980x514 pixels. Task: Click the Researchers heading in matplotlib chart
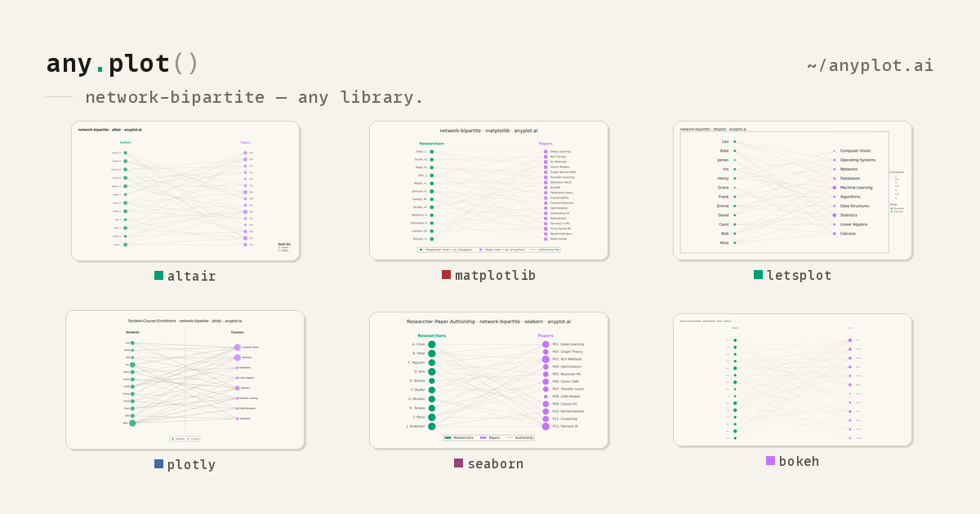[x=432, y=144]
